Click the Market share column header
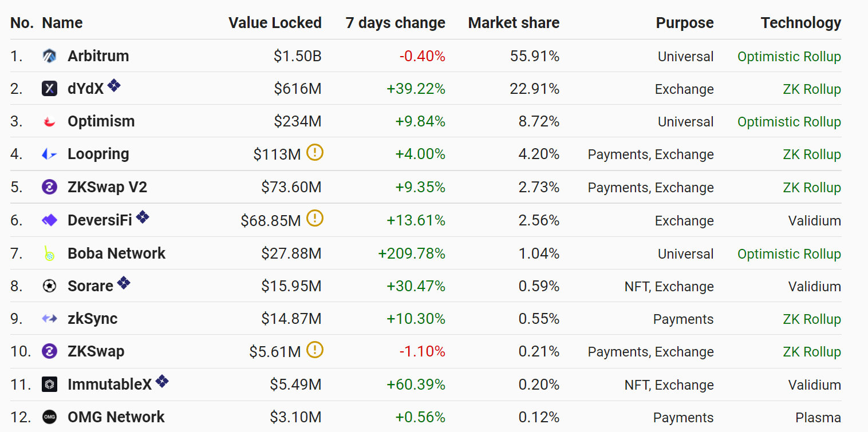The width and height of the screenshot is (868, 432). coord(514,23)
